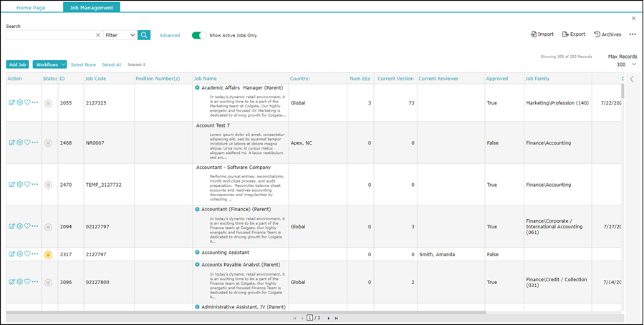Open more actions for Accounting Assistant row

(35, 254)
